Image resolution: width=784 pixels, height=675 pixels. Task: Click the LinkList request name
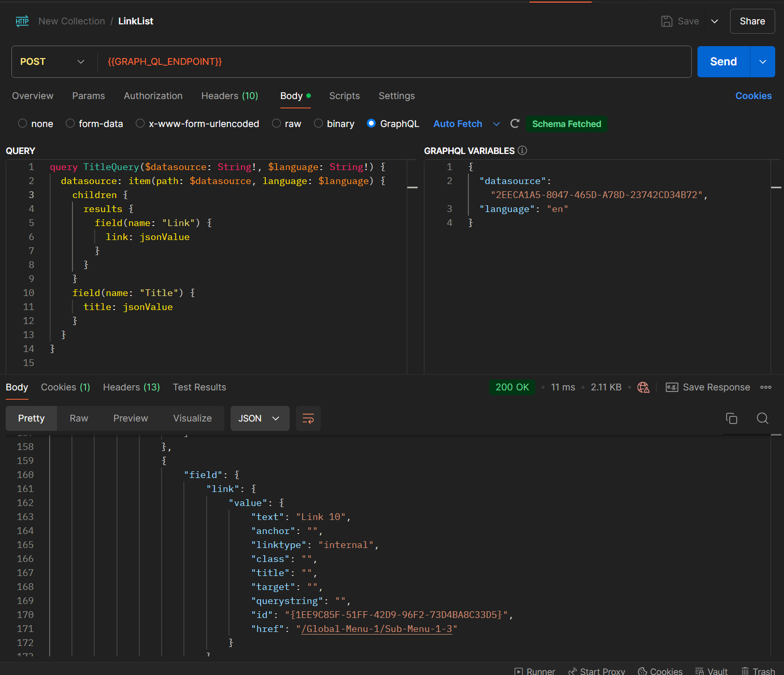[136, 21]
